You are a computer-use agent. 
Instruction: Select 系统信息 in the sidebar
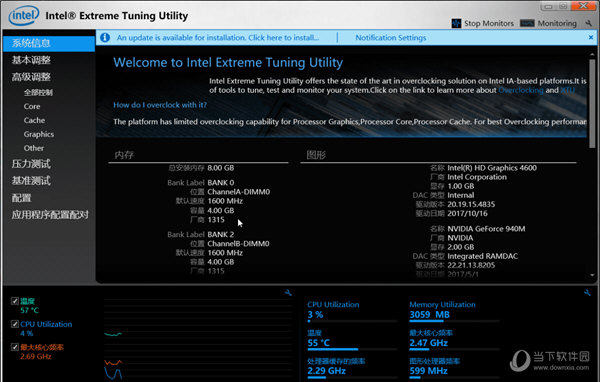[49, 43]
